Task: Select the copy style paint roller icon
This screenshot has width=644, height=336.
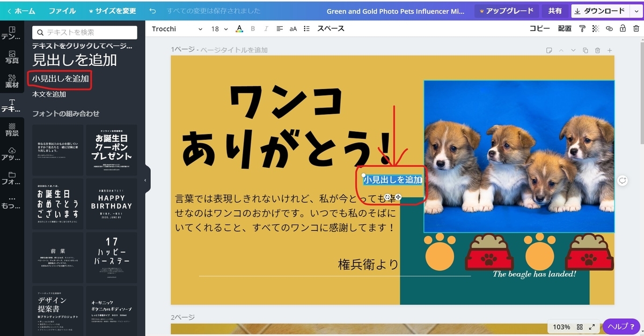Action: point(582,28)
